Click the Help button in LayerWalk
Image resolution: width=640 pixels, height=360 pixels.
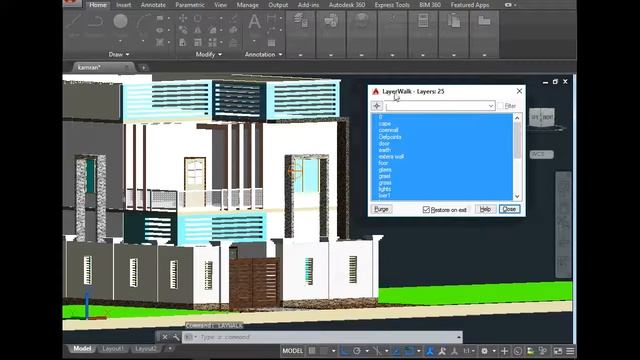click(x=485, y=209)
